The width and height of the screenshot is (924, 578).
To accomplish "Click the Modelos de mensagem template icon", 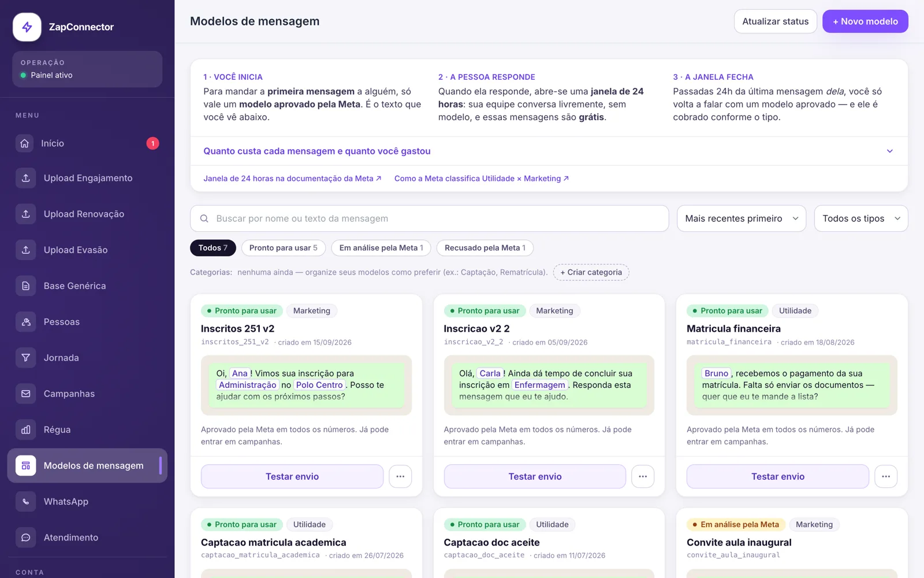I will pos(25,465).
